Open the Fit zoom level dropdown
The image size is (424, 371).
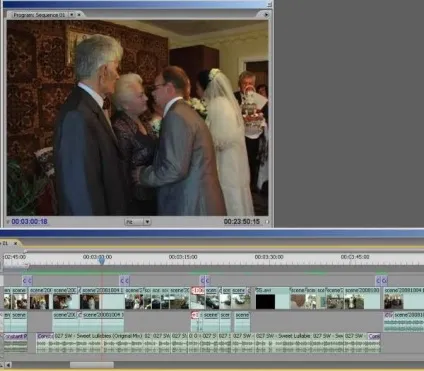point(138,222)
